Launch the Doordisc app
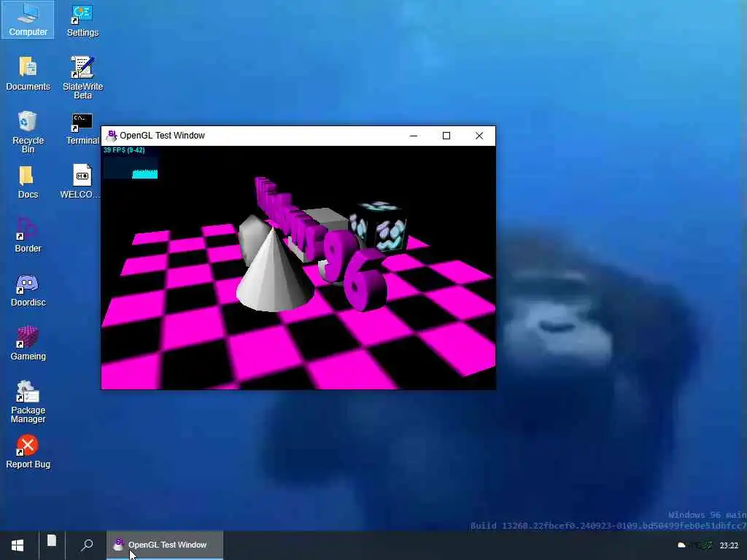The width and height of the screenshot is (747, 560). point(28,290)
